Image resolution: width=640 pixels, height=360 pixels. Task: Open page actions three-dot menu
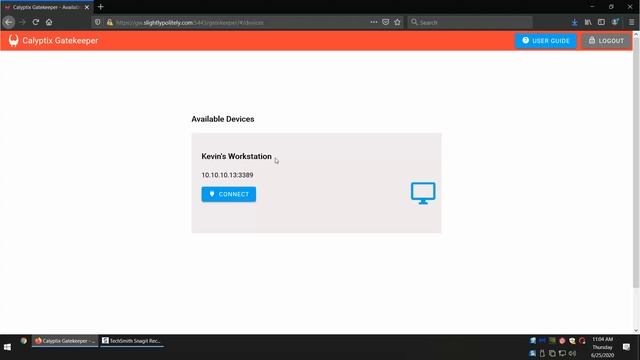click(x=373, y=22)
